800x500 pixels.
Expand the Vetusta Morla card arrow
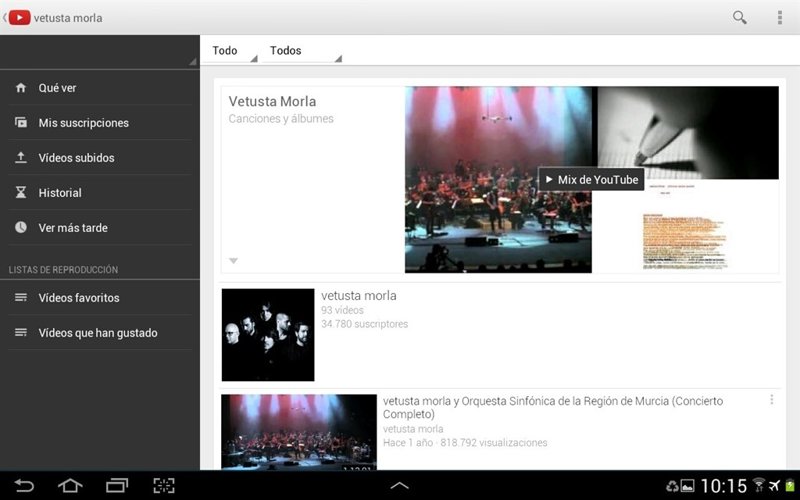(233, 261)
